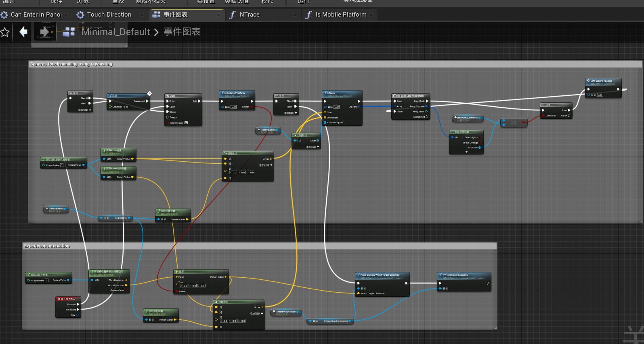Select Spheres touch handling comment title

71,64
